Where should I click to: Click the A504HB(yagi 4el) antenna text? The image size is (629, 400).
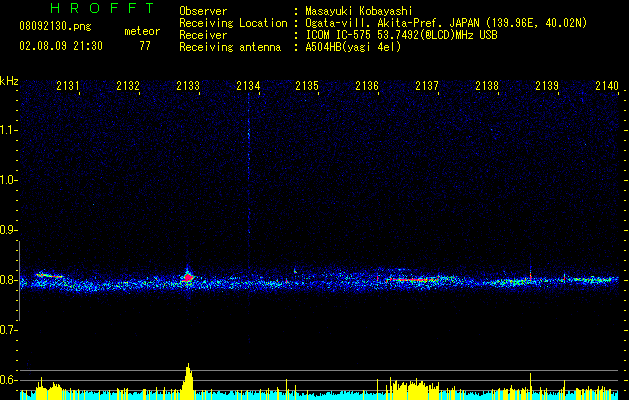click(x=353, y=47)
